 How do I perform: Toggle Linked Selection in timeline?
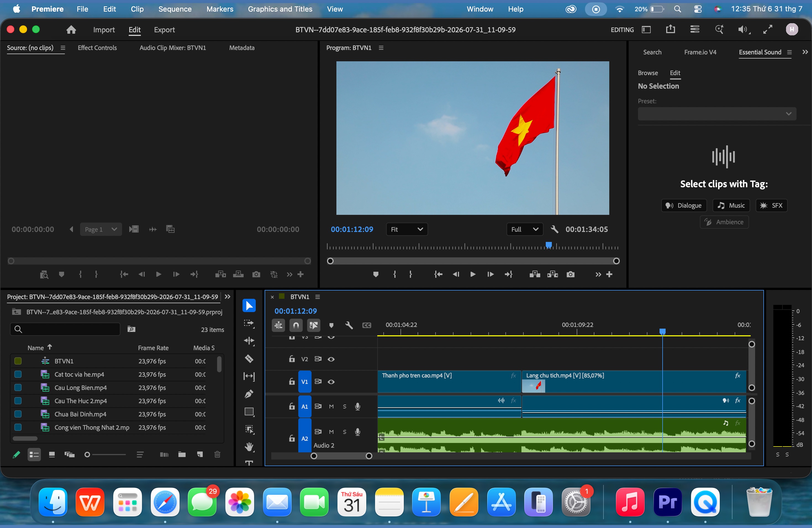pyautogui.click(x=313, y=325)
